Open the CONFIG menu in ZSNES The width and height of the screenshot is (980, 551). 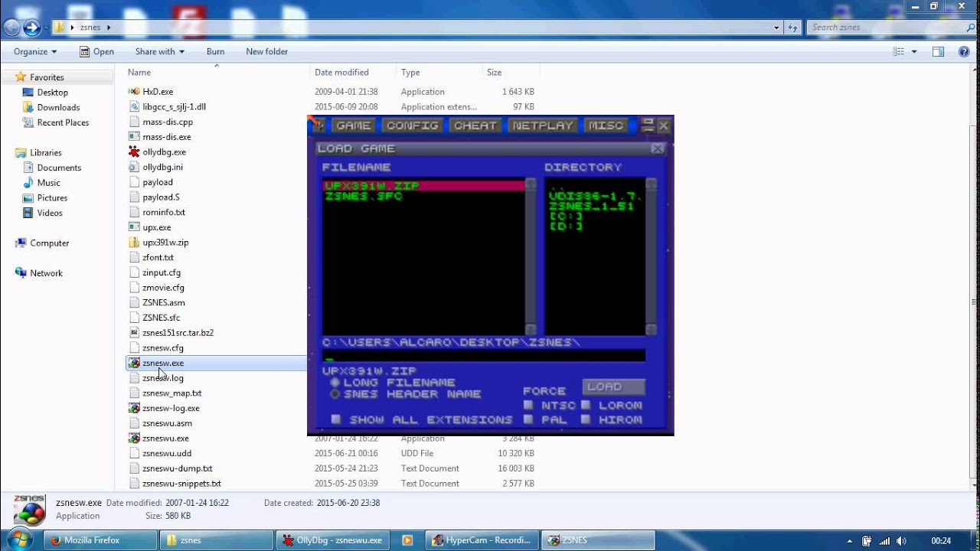tap(412, 126)
